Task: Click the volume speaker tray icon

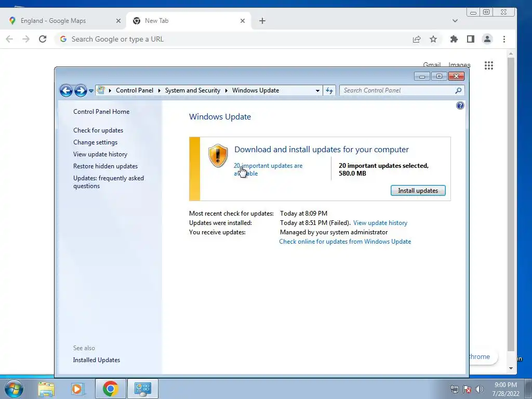Action: [480, 389]
